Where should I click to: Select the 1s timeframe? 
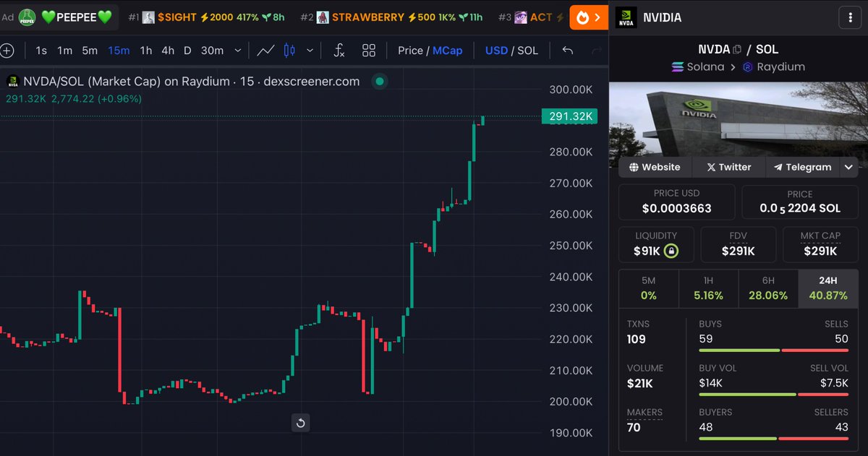click(41, 51)
